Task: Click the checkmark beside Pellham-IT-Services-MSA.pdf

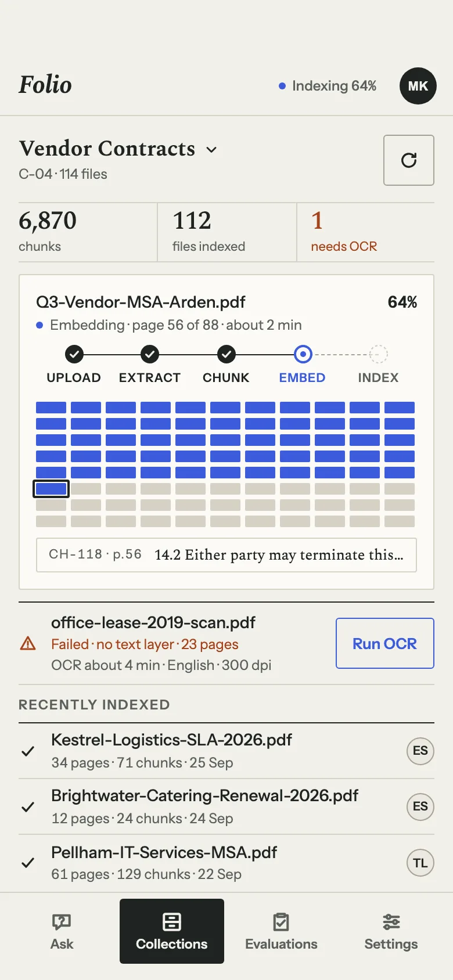Action: (x=28, y=863)
